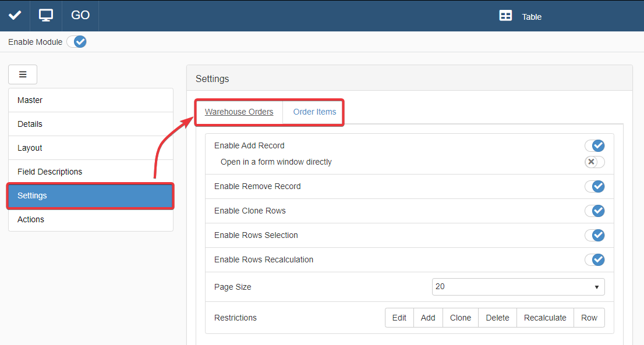Click the Recalculate restriction button
This screenshot has width=644, height=345.
(545, 318)
